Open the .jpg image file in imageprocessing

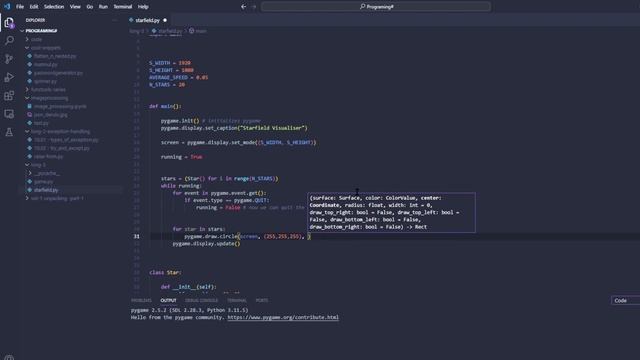51,115
